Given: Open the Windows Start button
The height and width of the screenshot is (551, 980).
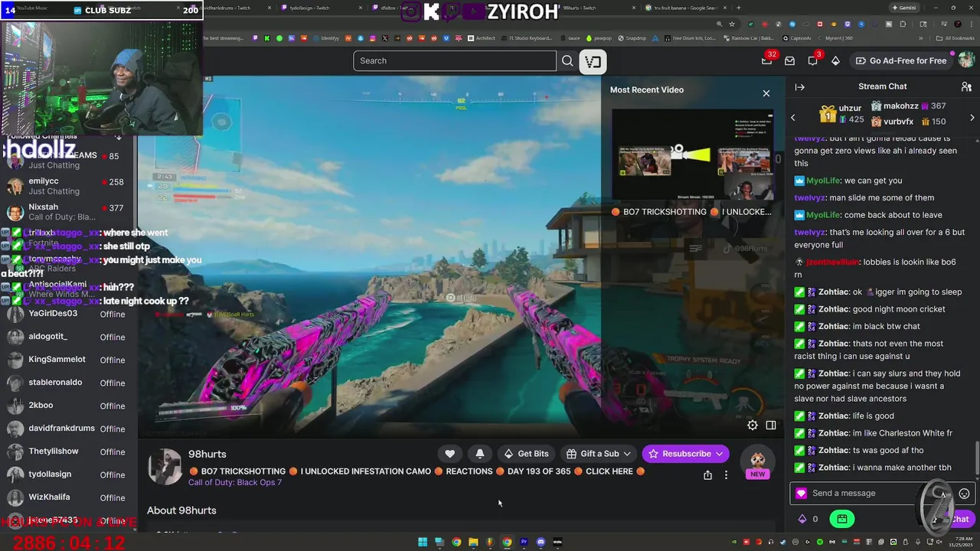Looking at the screenshot, I should coord(423,543).
